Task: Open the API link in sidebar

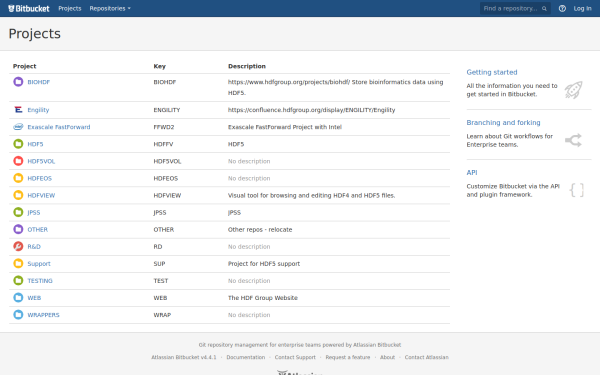Action: click(472, 173)
